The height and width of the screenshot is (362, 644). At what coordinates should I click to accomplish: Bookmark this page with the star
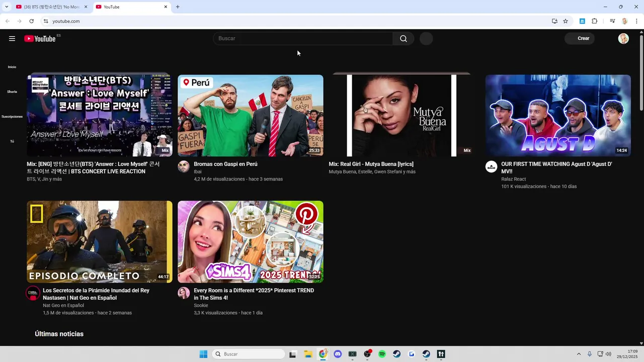click(x=566, y=21)
